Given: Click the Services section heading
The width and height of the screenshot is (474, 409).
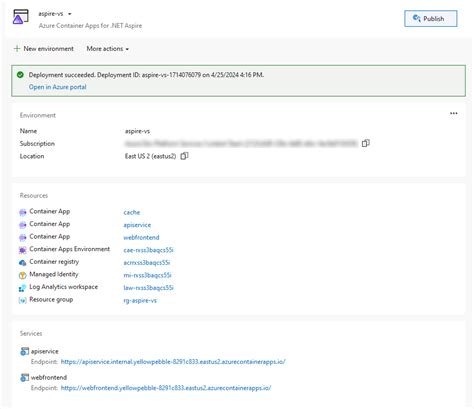Looking at the screenshot, I should [x=31, y=333].
